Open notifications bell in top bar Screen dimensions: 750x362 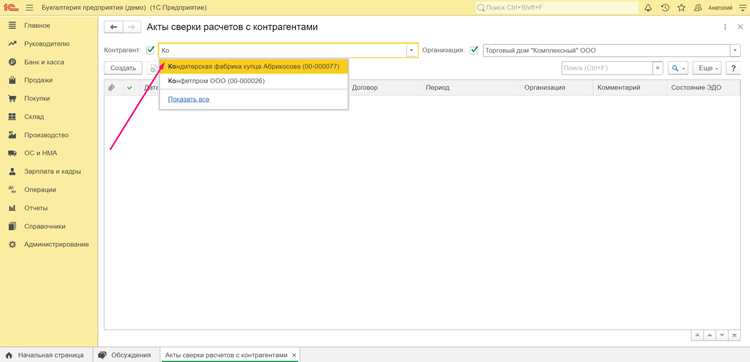pyautogui.click(x=649, y=8)
